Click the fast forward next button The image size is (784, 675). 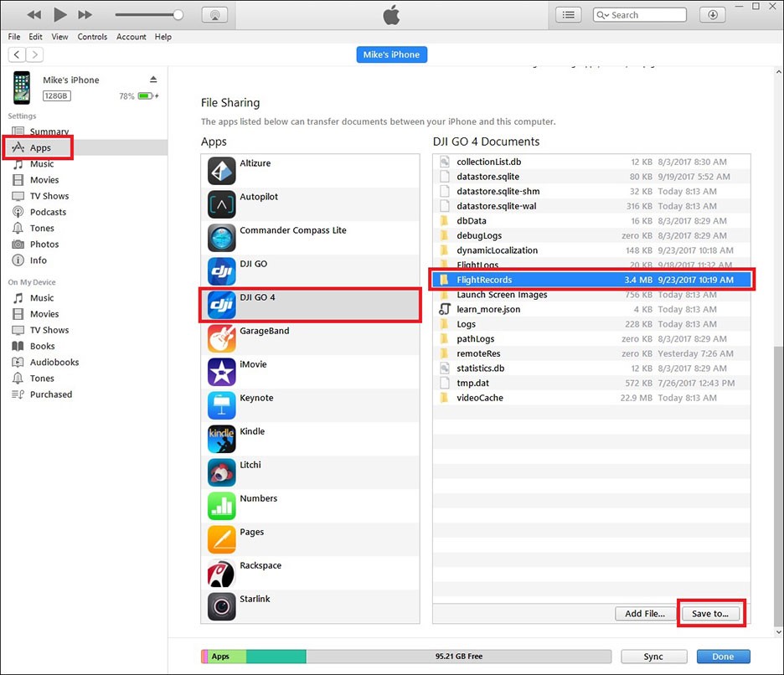(85, 15)
